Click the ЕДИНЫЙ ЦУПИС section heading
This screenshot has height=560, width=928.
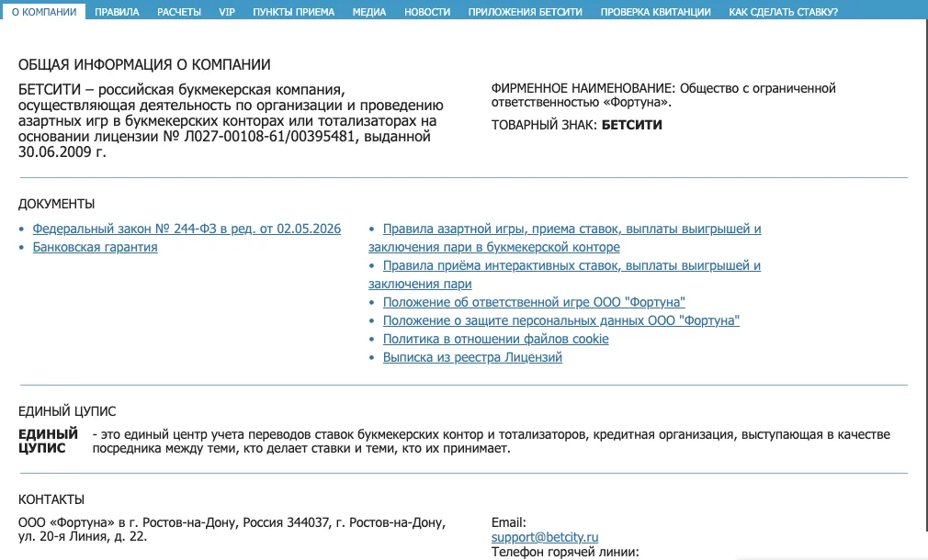coord(67,411)
